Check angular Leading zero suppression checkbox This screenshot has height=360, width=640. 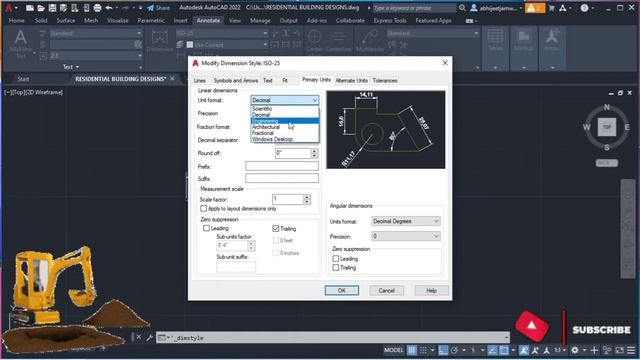coord(336,259)
